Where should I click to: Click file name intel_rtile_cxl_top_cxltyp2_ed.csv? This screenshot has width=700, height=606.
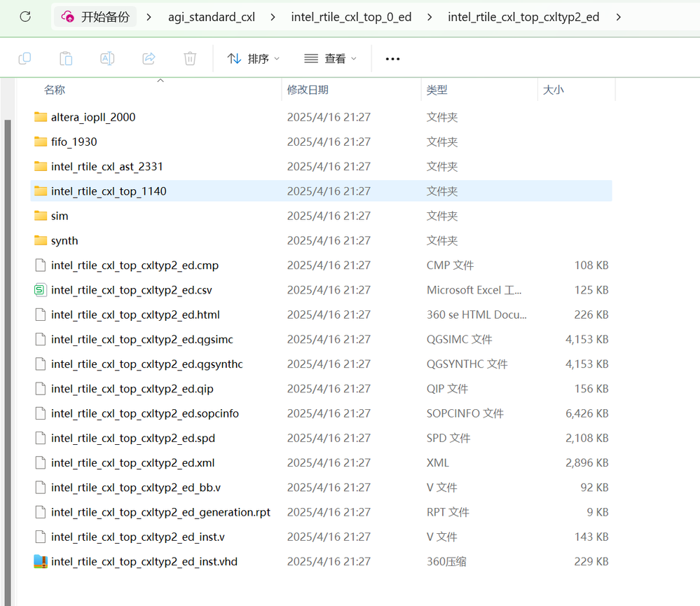tap(131, 290)
